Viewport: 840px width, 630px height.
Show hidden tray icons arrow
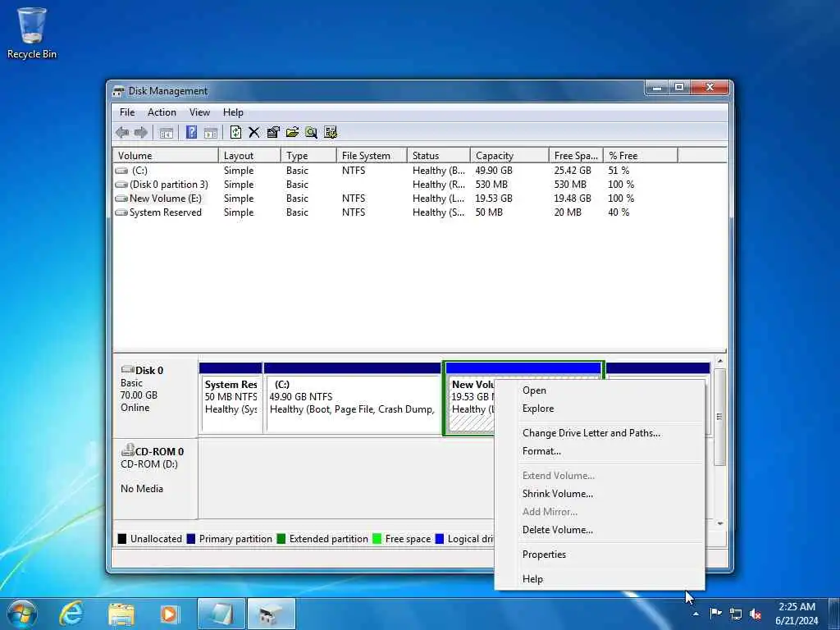point(696,614)
